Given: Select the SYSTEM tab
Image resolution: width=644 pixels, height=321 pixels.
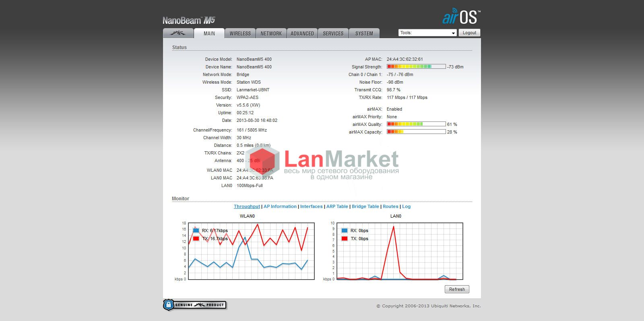Looking at the screenshot, I should pyautogui.click(x=364, y=33).
